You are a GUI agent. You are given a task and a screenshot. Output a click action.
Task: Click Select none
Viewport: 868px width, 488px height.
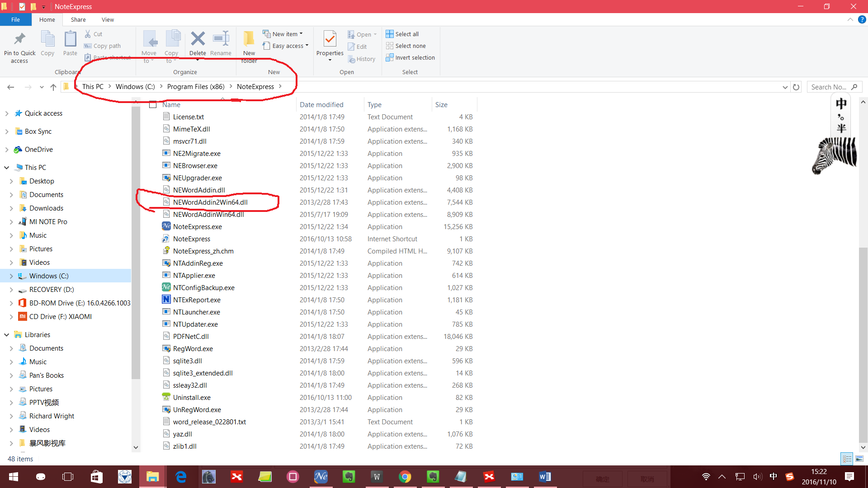pos(406,46)
